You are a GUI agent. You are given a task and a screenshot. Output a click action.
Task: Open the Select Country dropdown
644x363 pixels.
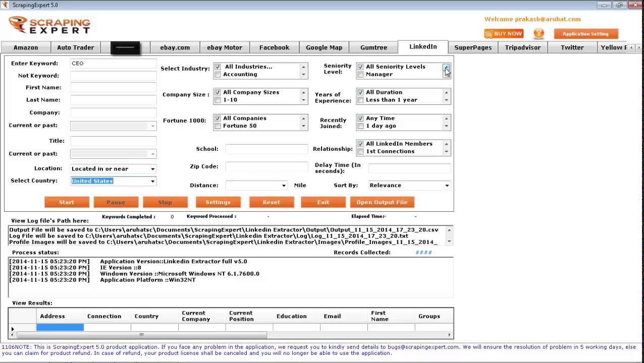click(152, 181)
